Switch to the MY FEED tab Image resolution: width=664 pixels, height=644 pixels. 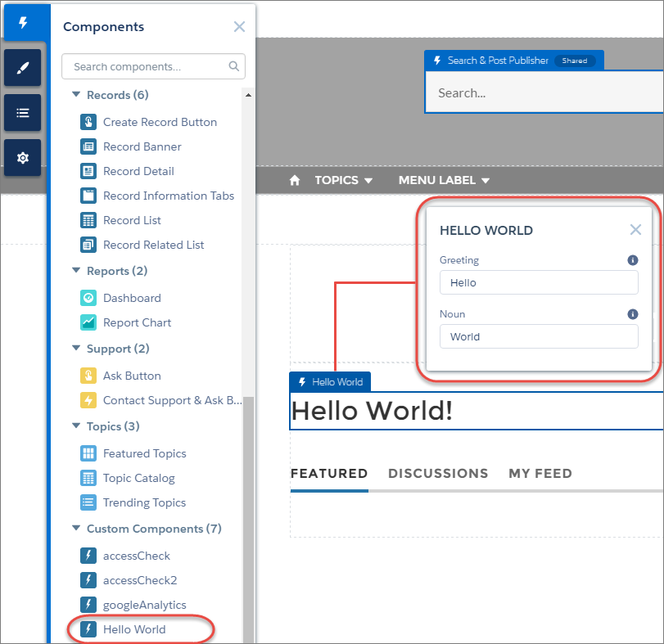pyautogui.click(x=540, y=474)
